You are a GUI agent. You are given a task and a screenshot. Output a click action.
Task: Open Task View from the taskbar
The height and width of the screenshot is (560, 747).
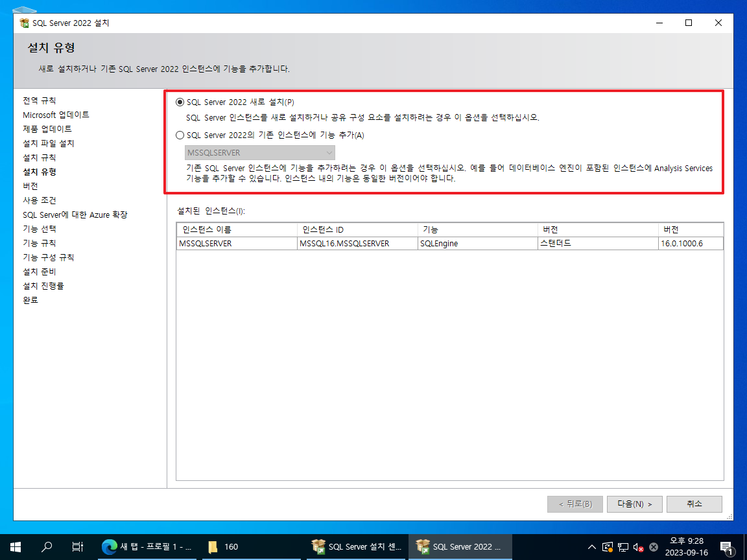(77, 546)
